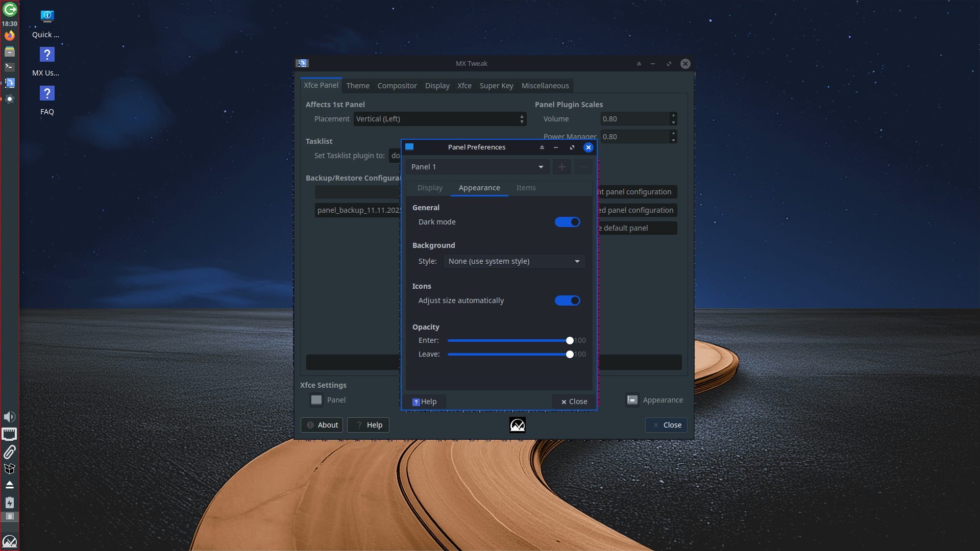Click the Panel Preferences title bar icon
Viewport: 980px width, 551px height.
click(409, 147)
